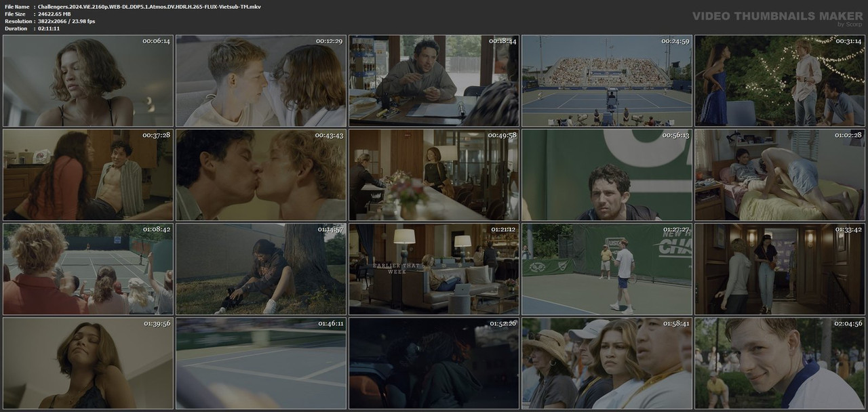The height and width of the screenshot is (412, 868).
Task: Open the empty court frame at 01:46:11
Action: (261, 363)
